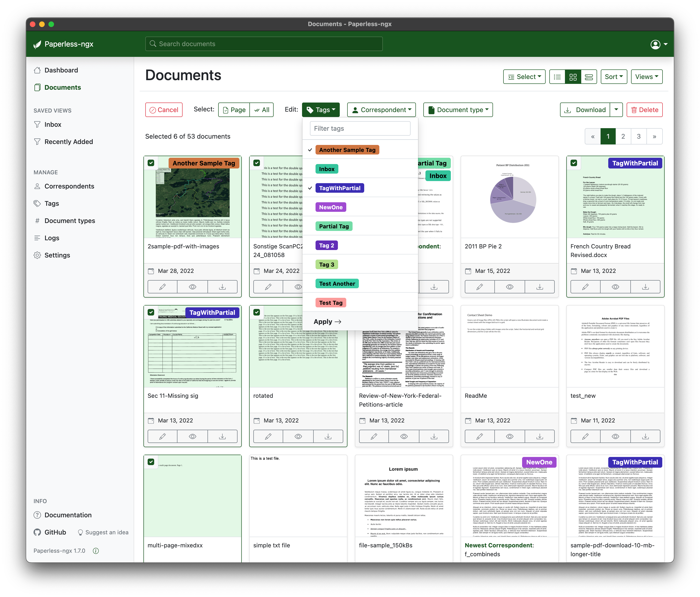Open Document types in the sidebar
This screenshot has height=597, width=700.
coord(70,221)
